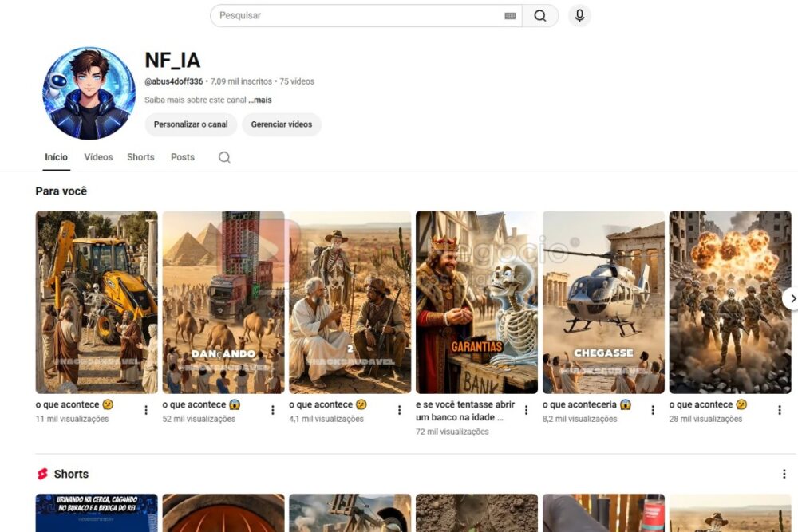This screenshot has height=532, width=798.
Task: Click the '75 vídeos' count text
Action: pos(297,81)
